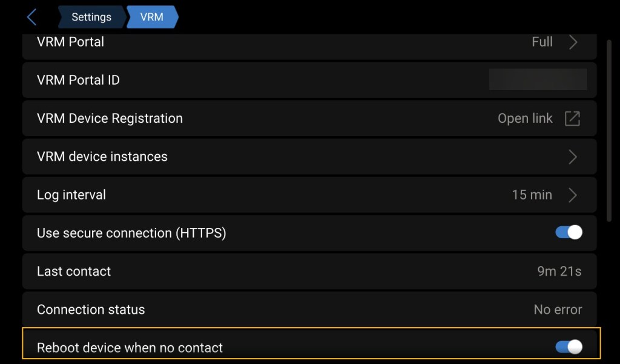Click the VRM Portal label
The image size is (620, 364).
70,42
